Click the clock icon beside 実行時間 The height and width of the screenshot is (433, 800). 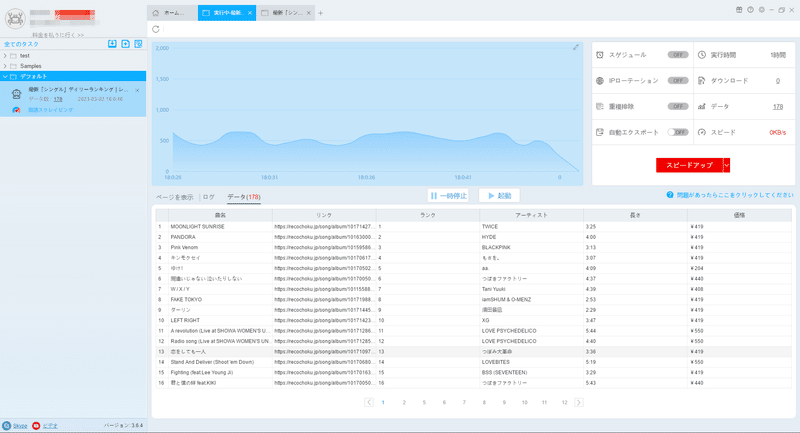702,55
